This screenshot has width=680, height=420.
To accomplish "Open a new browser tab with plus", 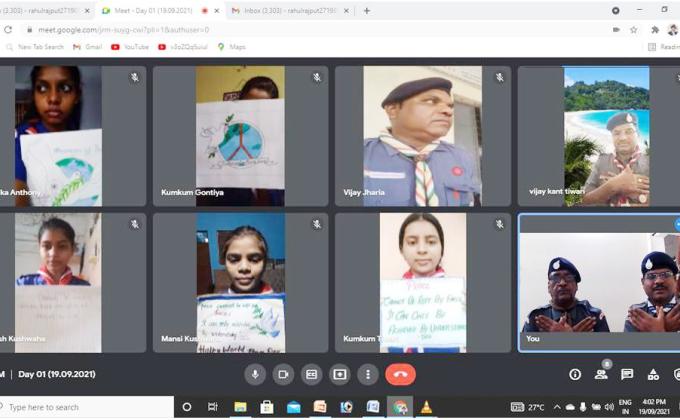I will (367, 10).
